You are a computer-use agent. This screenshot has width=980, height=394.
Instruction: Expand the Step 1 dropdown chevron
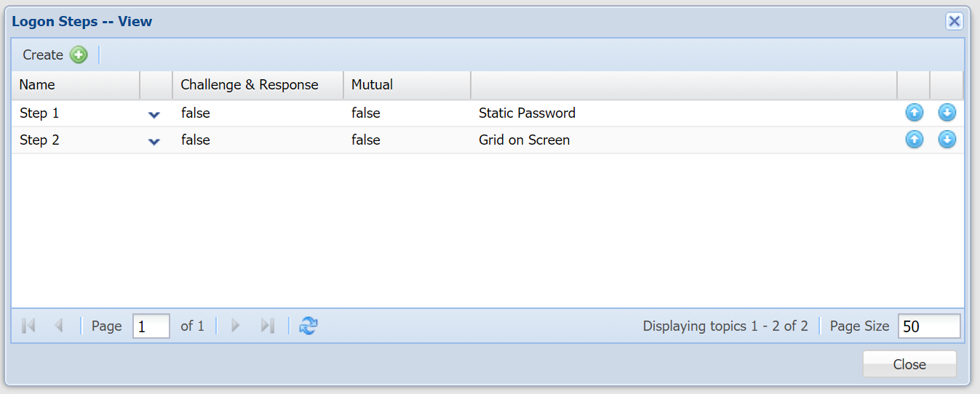coord(154,114)
